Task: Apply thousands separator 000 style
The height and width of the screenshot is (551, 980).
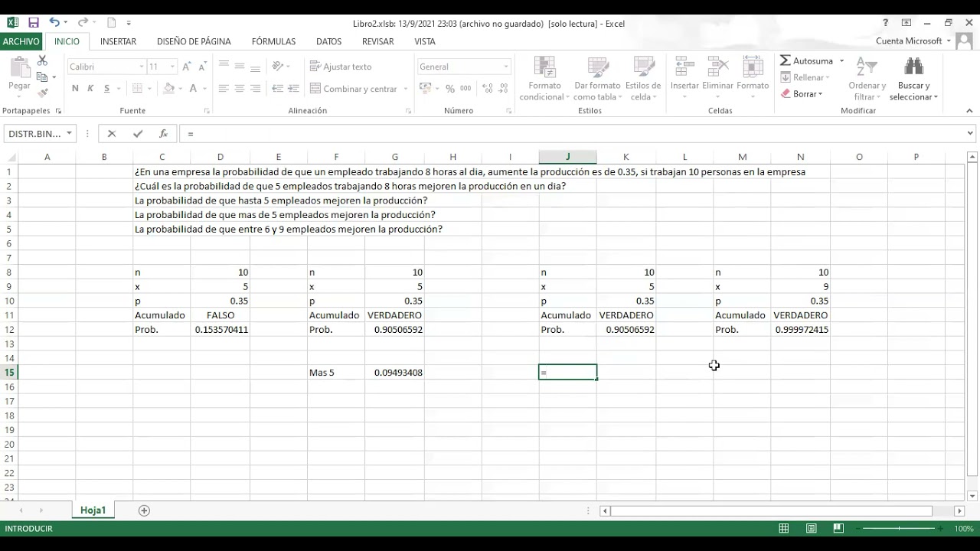Action: pos(465,89)
